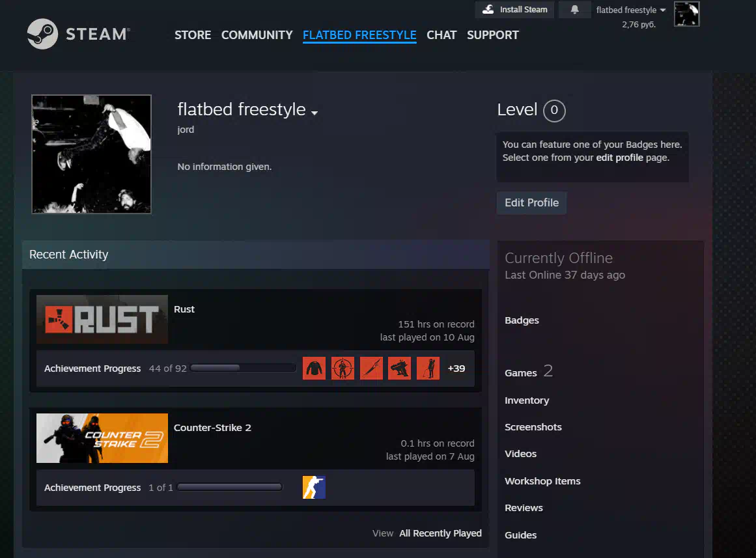
Task: Click the Install Steam button
Action: pyautogui.click(x=514, y=10)
